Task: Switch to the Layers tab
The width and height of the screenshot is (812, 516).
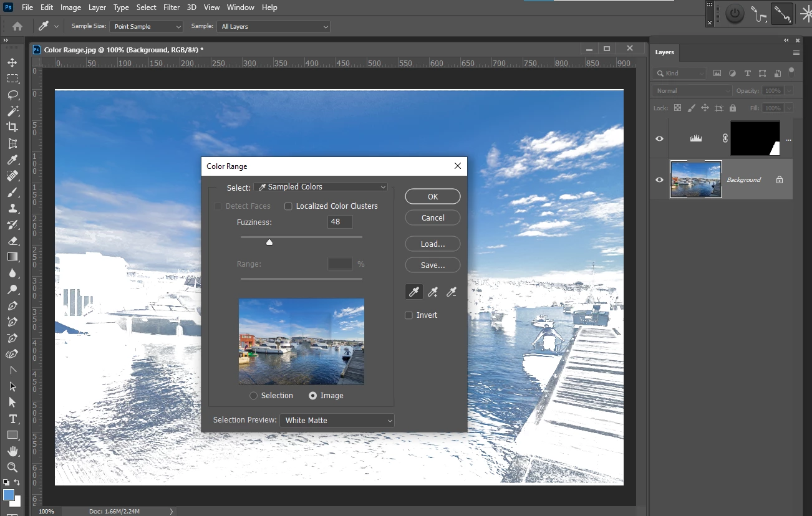Action: pyautogui.click(x=665, y=52)
